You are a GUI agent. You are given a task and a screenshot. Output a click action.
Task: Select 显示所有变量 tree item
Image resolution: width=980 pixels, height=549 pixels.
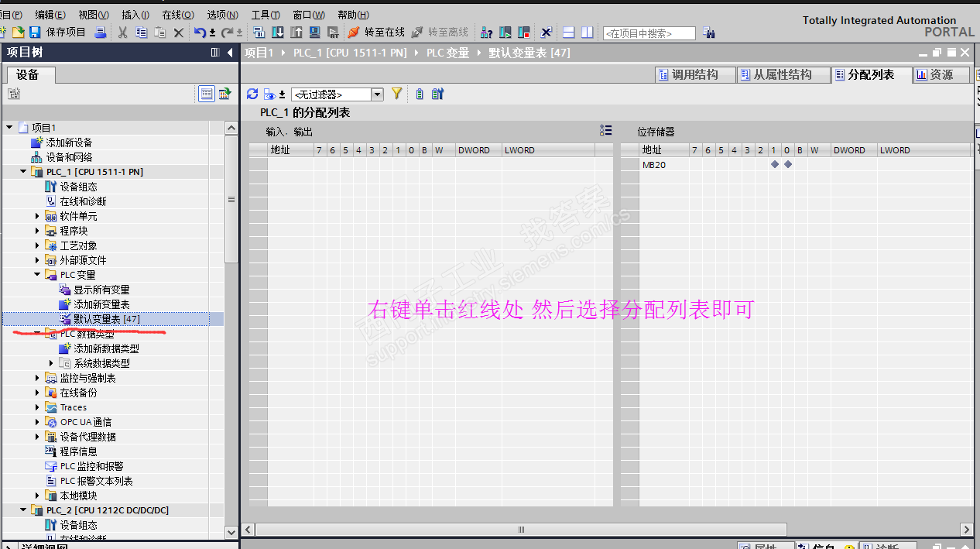101,290
